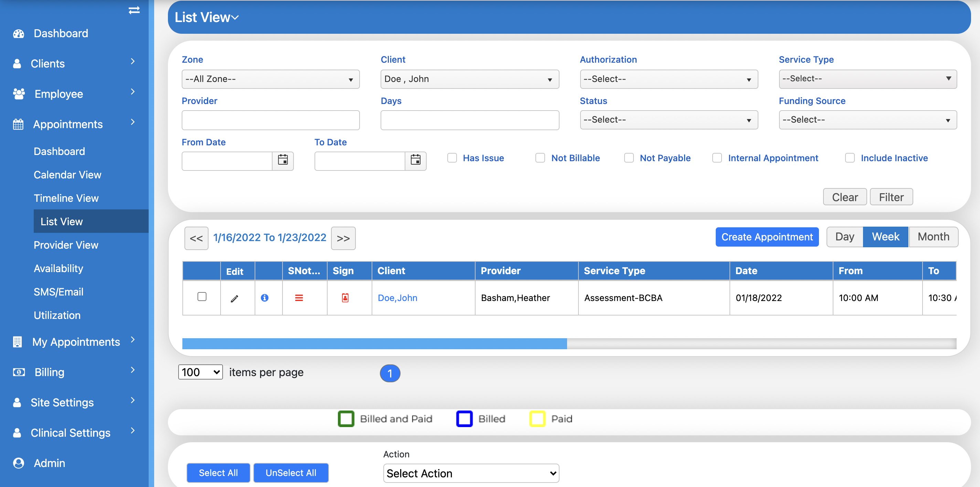Image resolution: width=980 pixels, height=487 pixels.
Task: Open the Doe,John client link in the table
Action: tap(397, 298)
